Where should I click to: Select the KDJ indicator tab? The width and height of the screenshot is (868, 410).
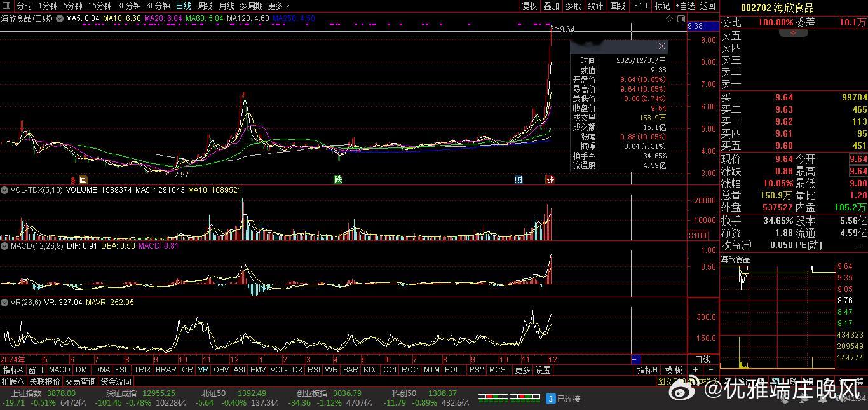[x=370, y=370]
